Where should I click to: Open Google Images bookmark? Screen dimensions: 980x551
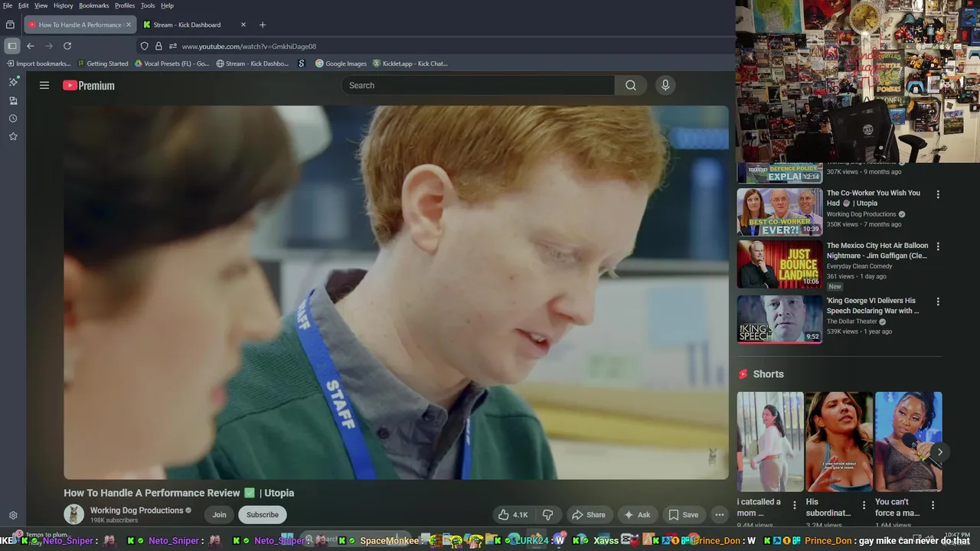pyautogui.click(x=341, y=64)
